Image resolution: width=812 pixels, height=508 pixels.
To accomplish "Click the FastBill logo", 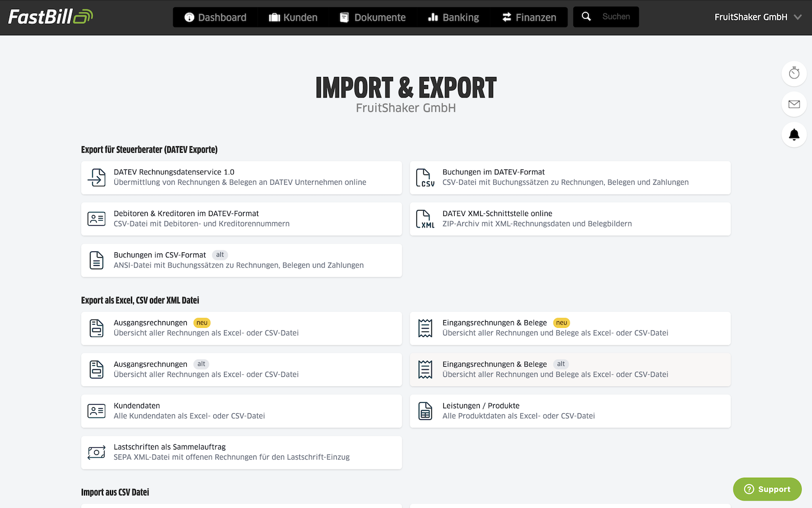I will coord(50,16).
